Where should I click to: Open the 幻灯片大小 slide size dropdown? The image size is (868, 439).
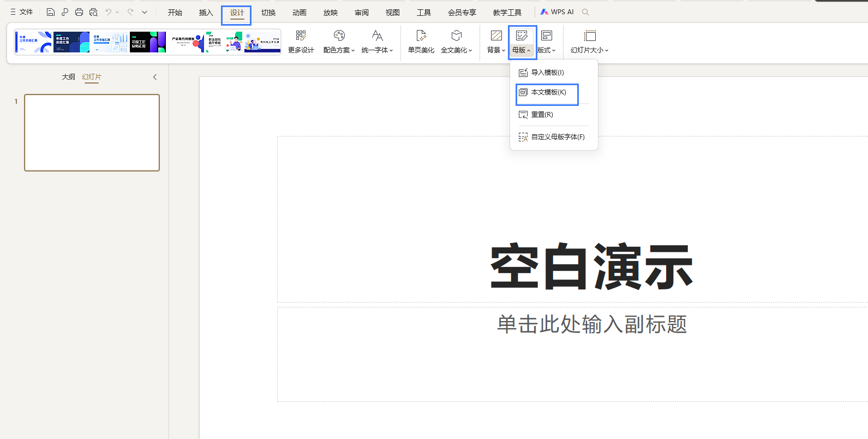click(x=589, y=41)
